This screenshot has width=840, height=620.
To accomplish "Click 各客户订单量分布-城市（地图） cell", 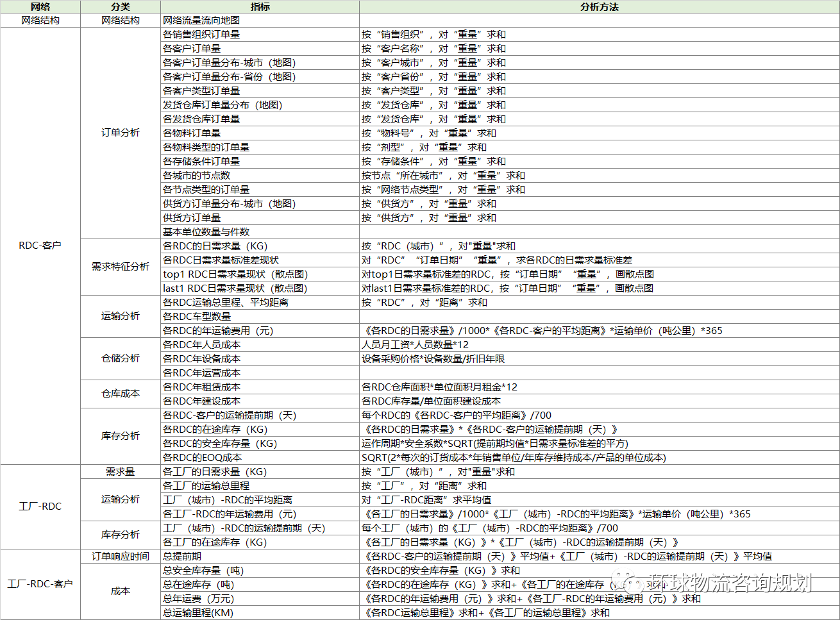I will point(260,62).
